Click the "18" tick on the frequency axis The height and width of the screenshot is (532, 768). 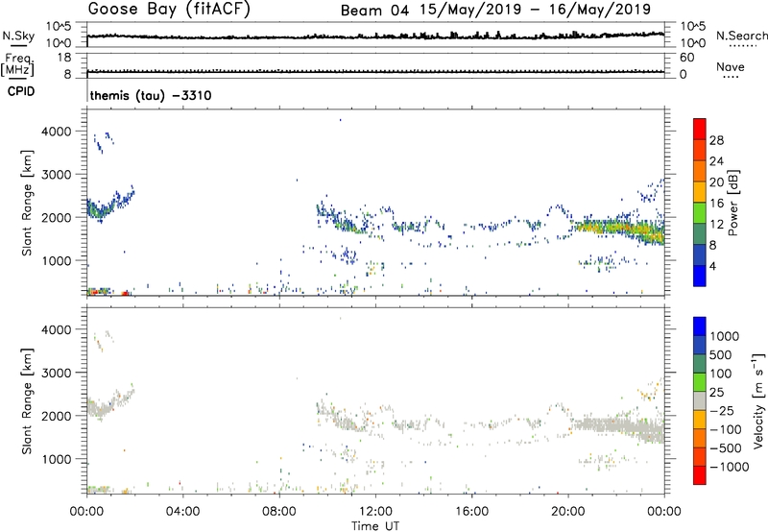click(64, 58)
